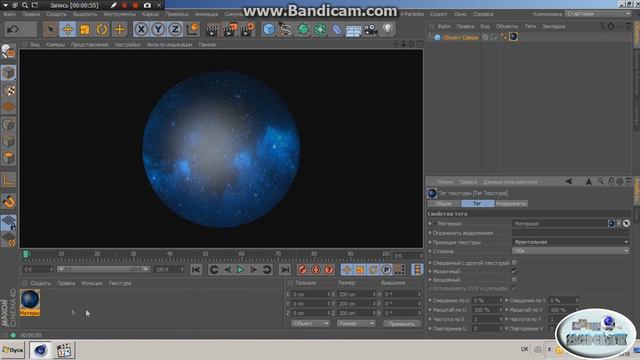Screen dimensions: 640x360
Task: Click the timeline preview range slider
Action: tap(103, 269)
